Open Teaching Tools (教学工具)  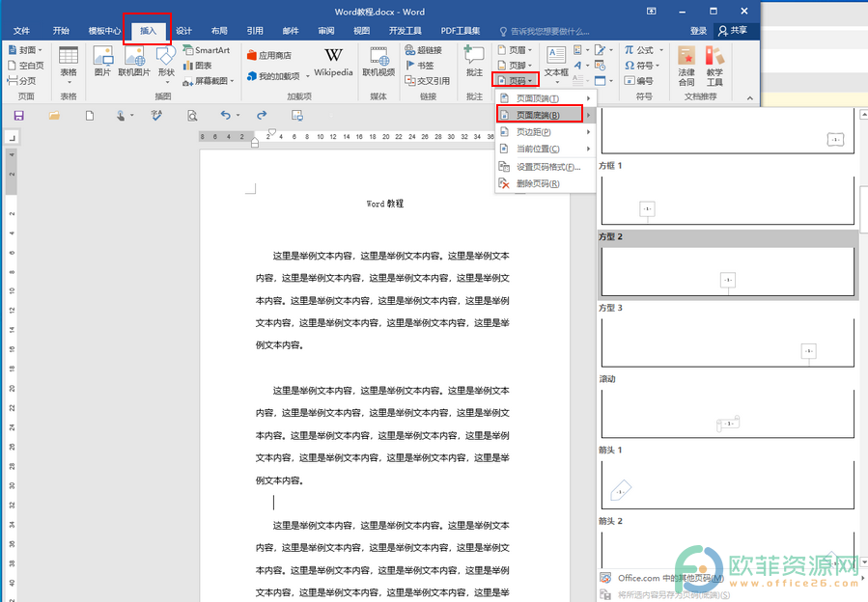point(714,66)
